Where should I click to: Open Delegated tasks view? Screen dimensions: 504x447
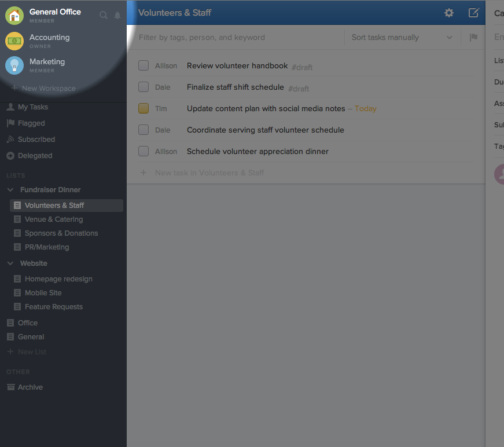35,155
